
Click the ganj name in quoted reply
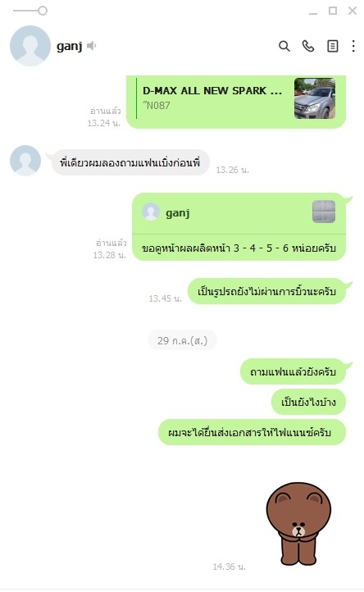click(177, 213)
